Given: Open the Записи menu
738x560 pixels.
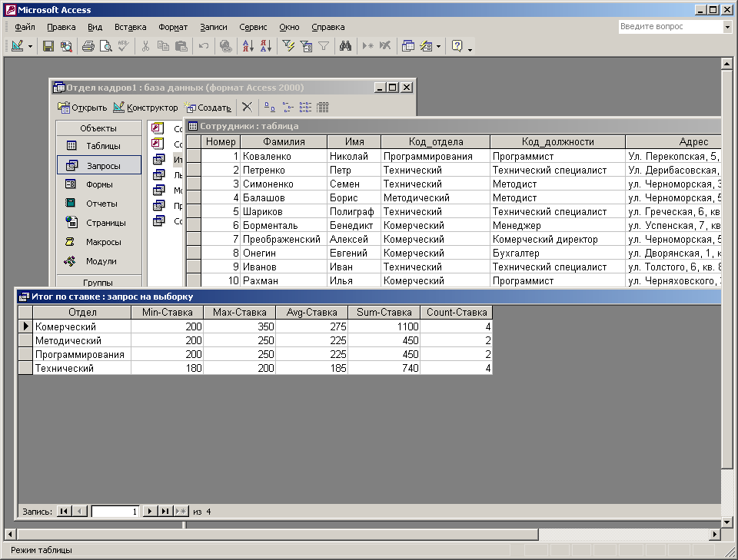Looking at the screenshot, I should (213, 28).
